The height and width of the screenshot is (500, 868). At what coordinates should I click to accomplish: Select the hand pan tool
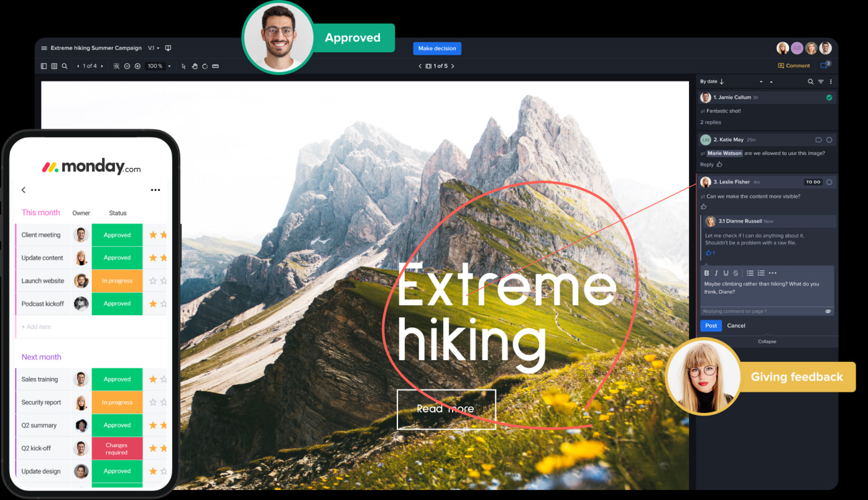click(x=194, y=66)
